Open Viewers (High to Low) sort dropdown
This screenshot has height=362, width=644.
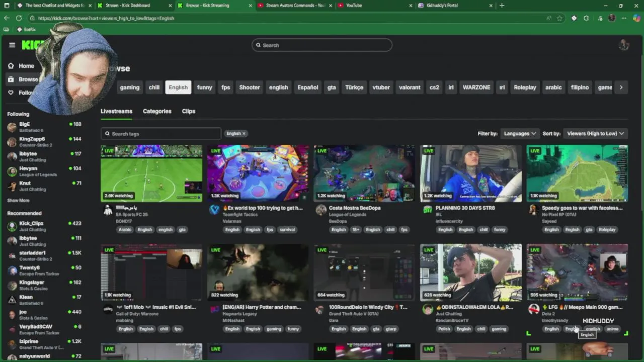point(595,133)
